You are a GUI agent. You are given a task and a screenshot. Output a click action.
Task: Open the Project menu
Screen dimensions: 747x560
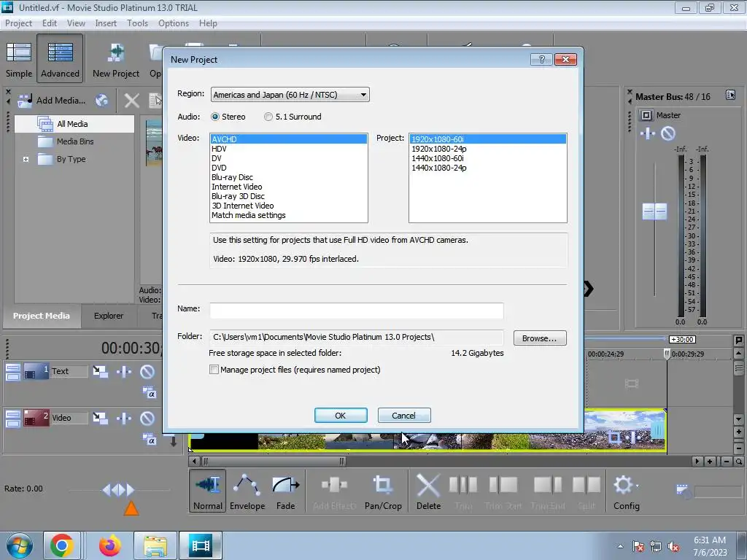pos(18,23)
